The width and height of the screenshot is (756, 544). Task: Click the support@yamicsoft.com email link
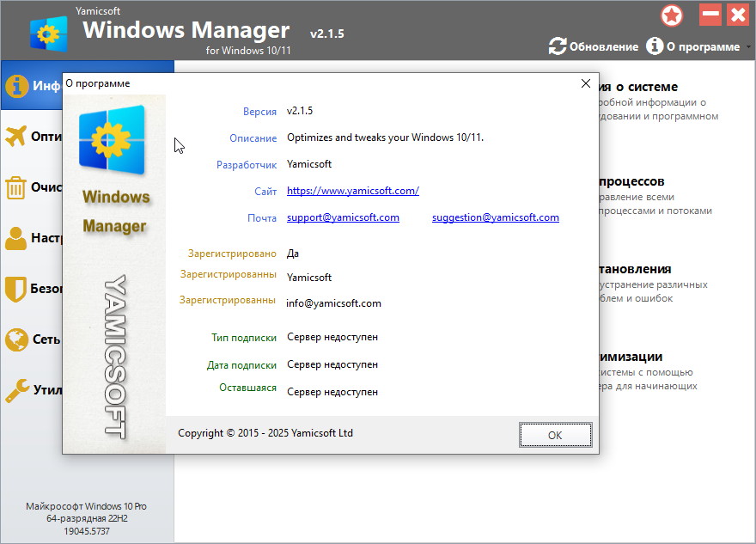click(x=343, y=217)
